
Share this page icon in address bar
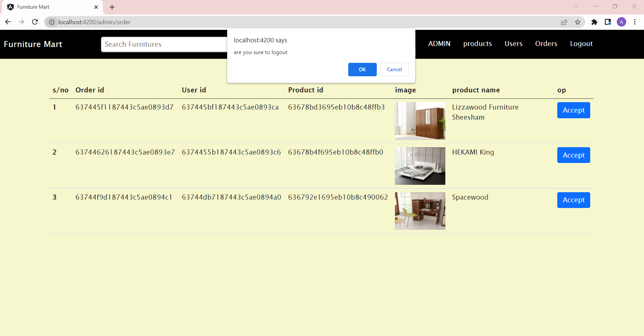[564, 22]
